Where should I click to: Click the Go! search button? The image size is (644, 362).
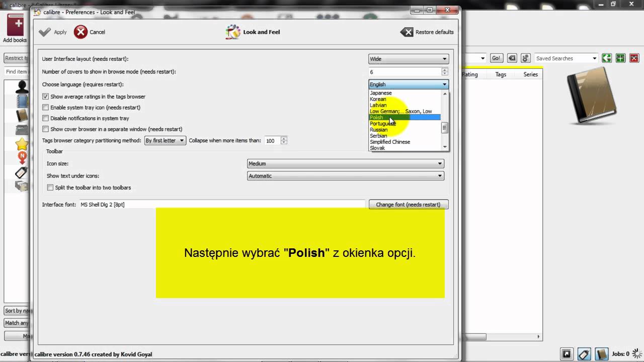coord(496,58)
